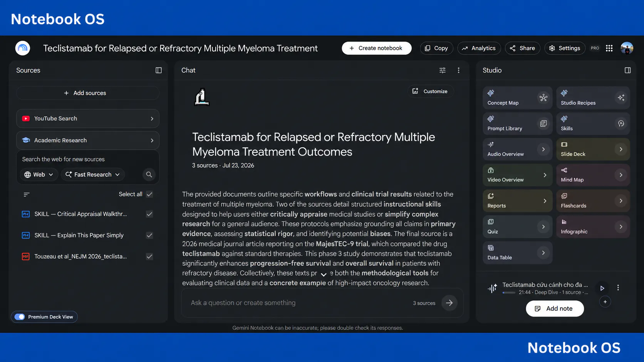Open Analytics from the top bar
Image resolution: width=644 pixels, height=362 pixels.
[479, 48]
